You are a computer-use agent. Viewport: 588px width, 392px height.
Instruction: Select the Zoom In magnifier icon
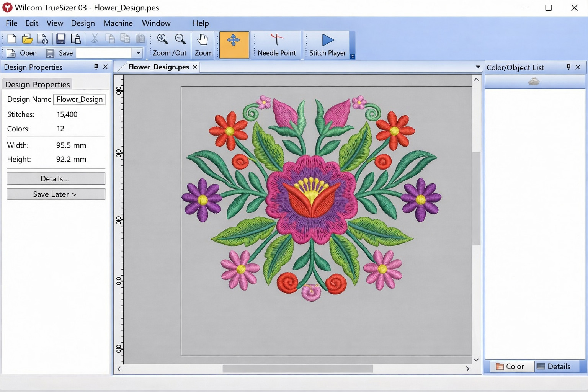pyautogui.click(x=162, y=39)
